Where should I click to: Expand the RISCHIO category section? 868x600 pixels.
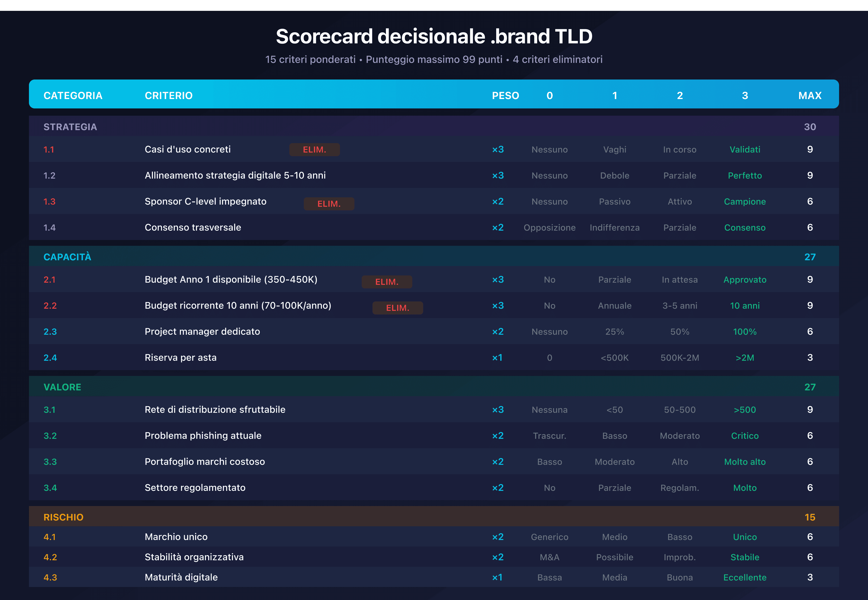(x=63, y=517)
